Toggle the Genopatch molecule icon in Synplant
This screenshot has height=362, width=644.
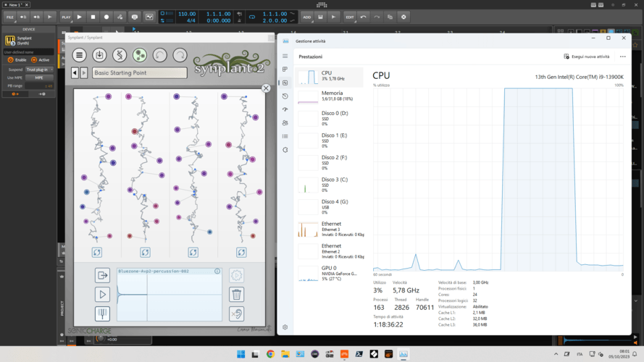click(140, 55)
